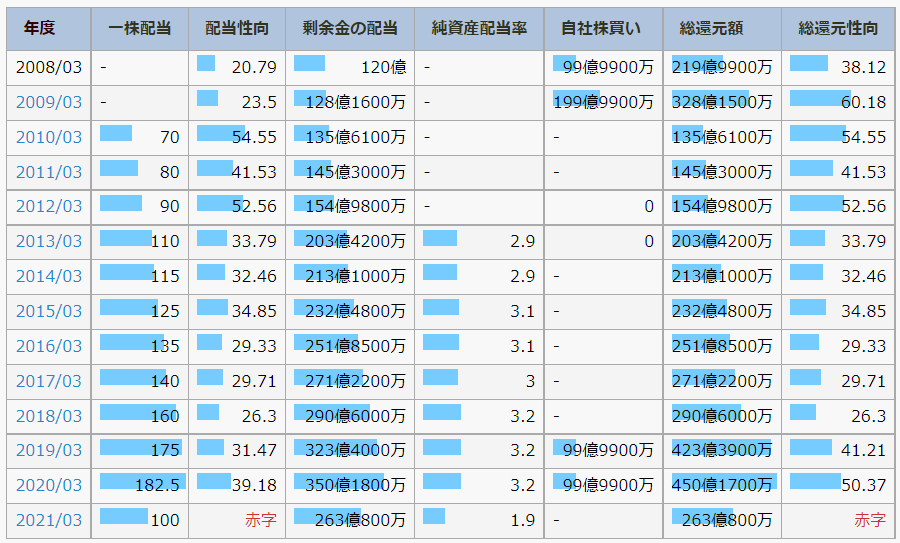Open the 2021/03 fiscal year link
The height and width of the screenshot is (543, 900).
coord(49,520)
